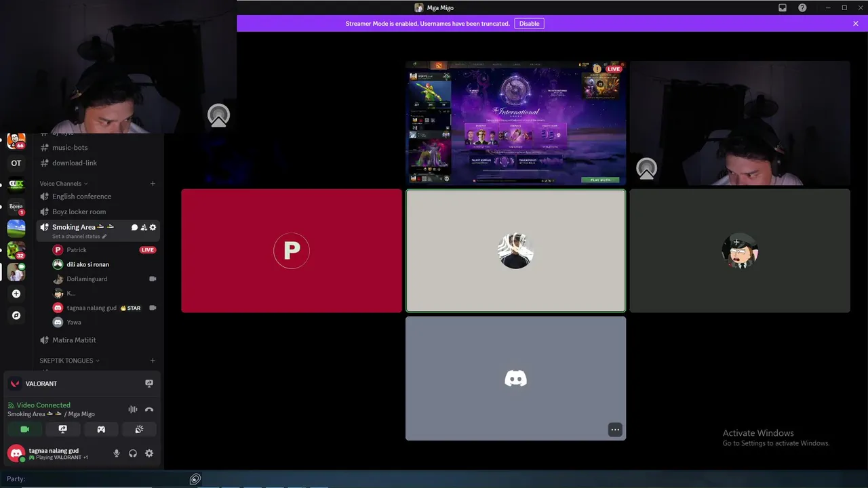Open the soundboard in the voice panel
Screen dimensions: 868x488
coord(139,429)
